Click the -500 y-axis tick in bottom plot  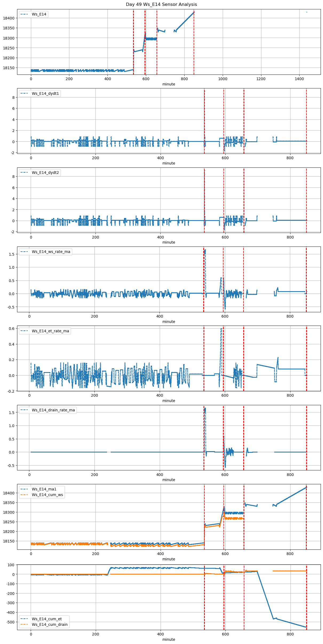click(x=10, y=622)
